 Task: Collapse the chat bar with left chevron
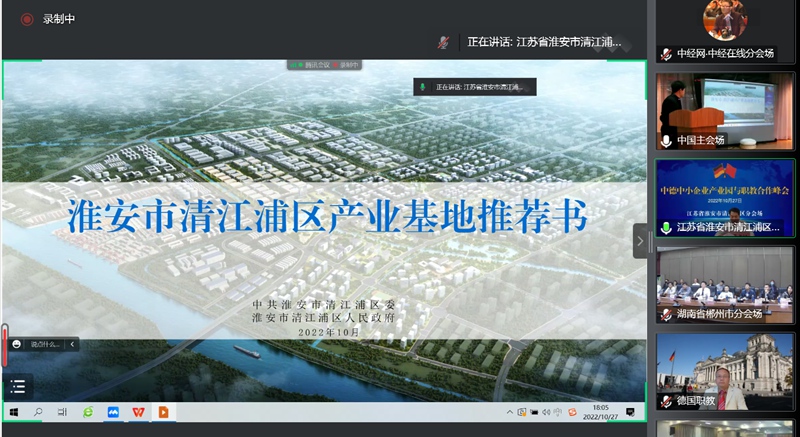click(72, 344)
